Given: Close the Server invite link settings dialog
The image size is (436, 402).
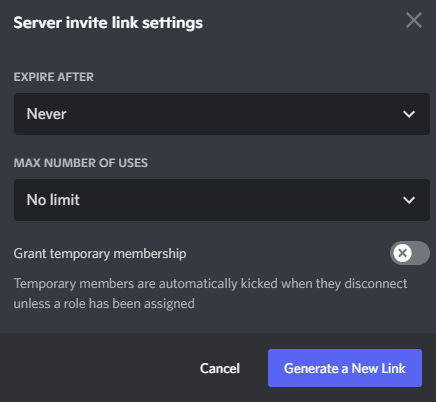Looking at the screenshot, I should coord(414,20).
